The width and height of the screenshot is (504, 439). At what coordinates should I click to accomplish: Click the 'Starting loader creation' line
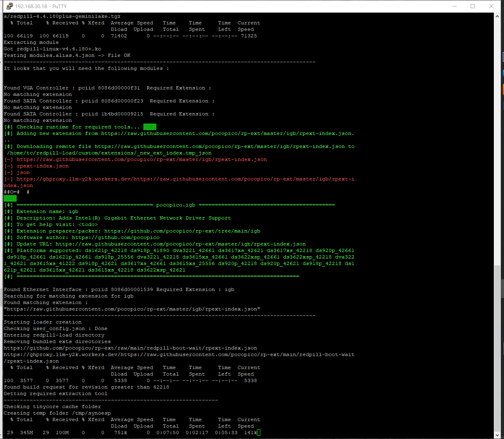click(43, 322)
